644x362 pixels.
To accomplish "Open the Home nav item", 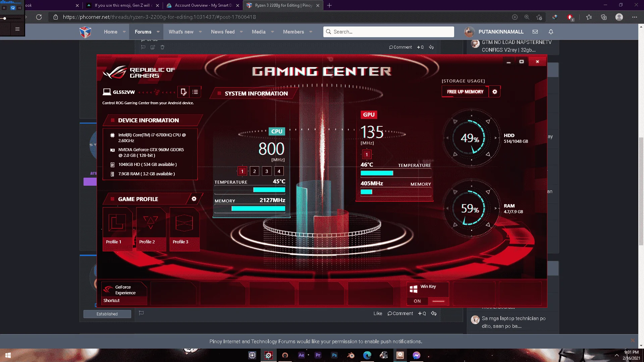I will click(x=111, y=32).
